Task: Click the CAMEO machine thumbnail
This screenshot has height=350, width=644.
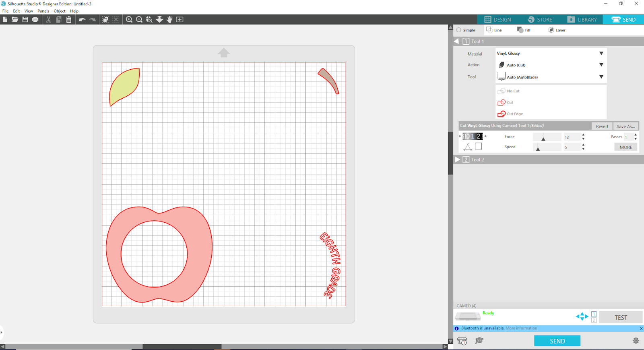Action: [468, 317]
